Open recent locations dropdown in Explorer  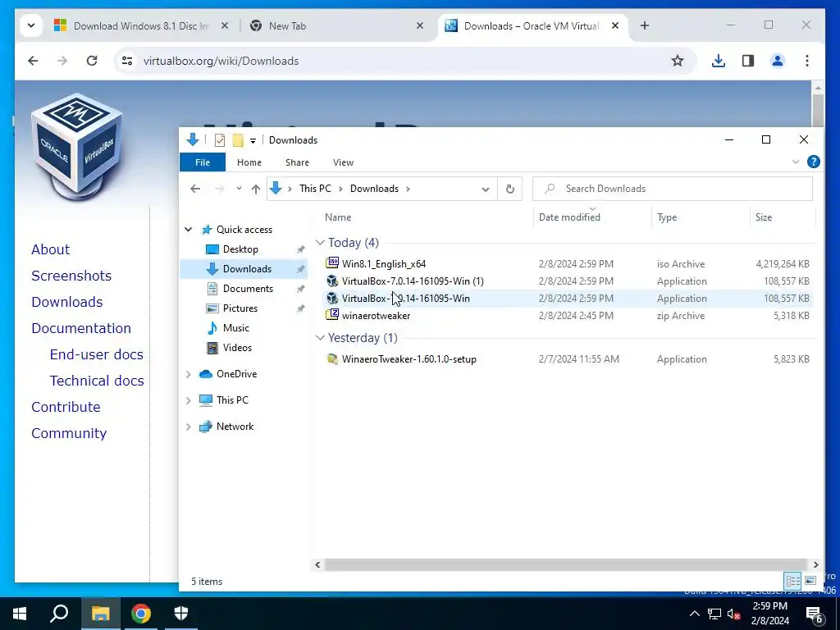point(239,189)
